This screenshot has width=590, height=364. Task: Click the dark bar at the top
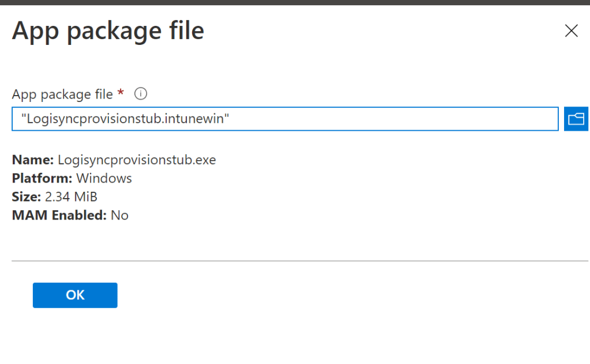click(x=294, y=2)
